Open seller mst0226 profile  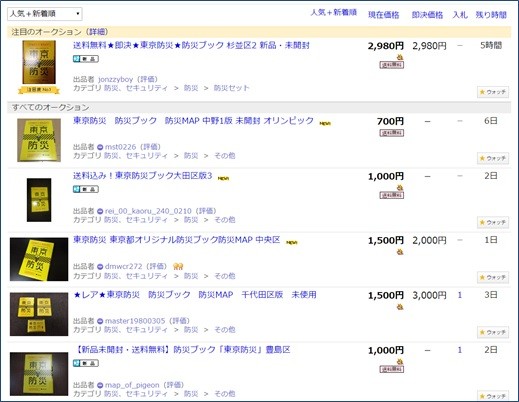point(121,147)
